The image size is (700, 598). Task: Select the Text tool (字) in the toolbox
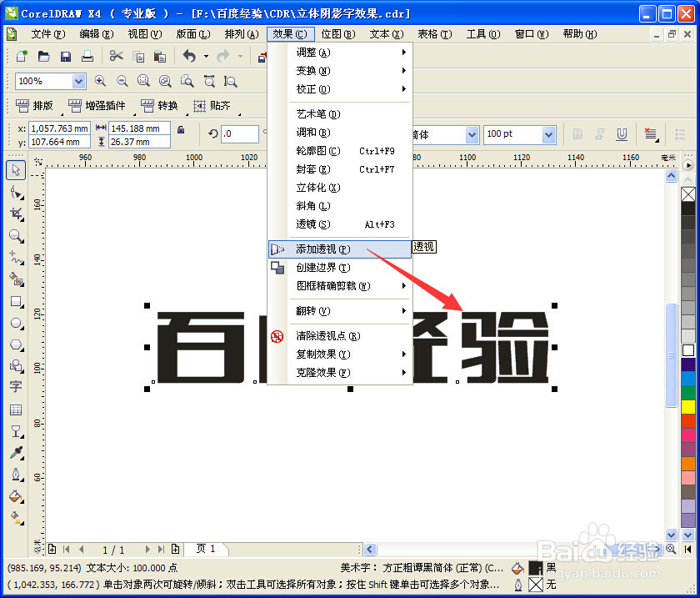click(x=16, y=386)
